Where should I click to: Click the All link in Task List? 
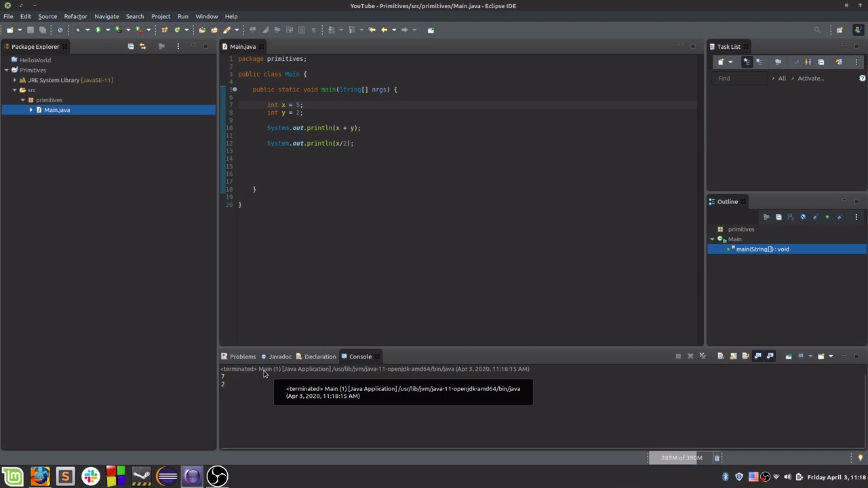tap(782, 79)
